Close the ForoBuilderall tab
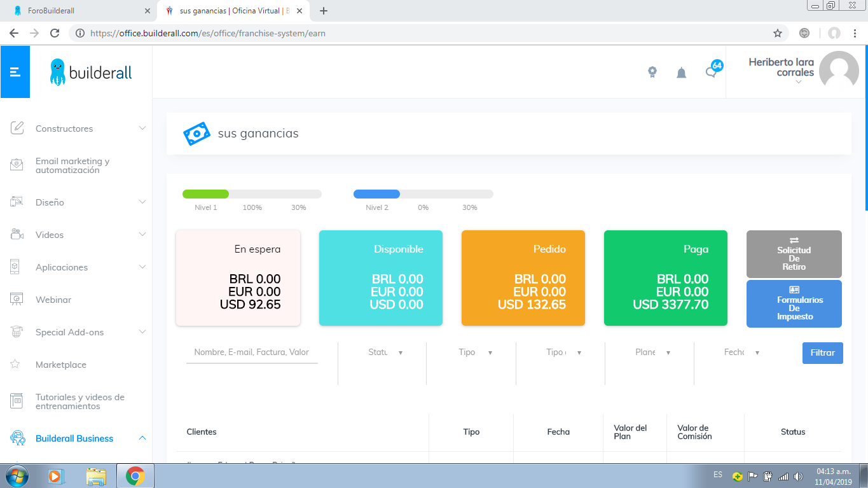Screen dimensions: 868x488 148,11
